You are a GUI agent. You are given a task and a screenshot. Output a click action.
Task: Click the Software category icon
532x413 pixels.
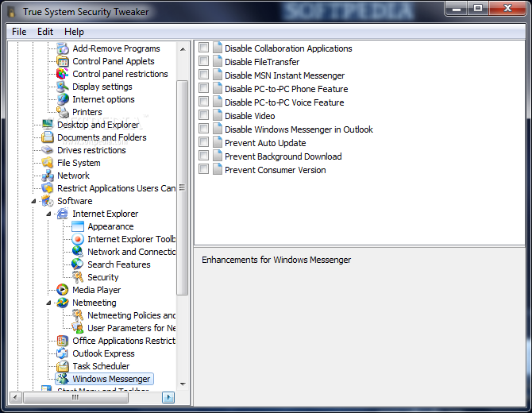tap(48, 201)
